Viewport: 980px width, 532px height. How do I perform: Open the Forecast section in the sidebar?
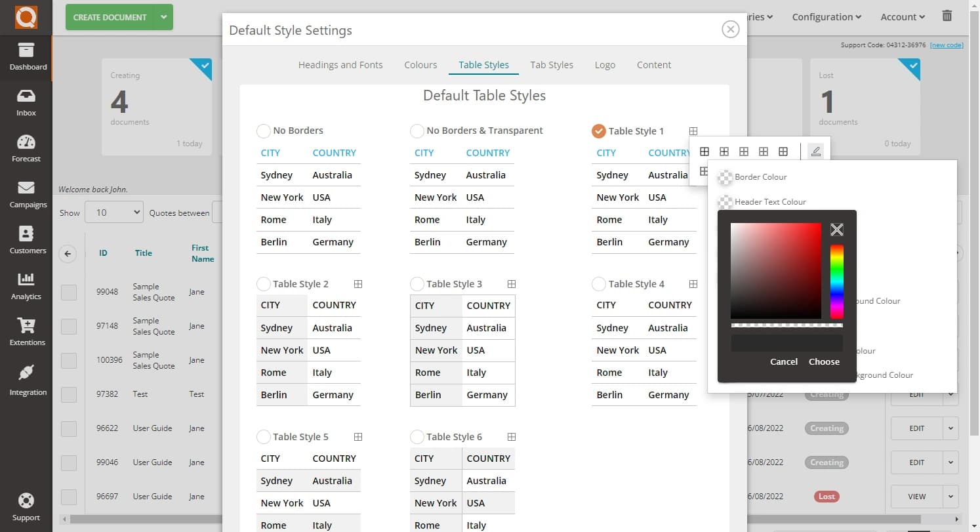tap(26, 147)
